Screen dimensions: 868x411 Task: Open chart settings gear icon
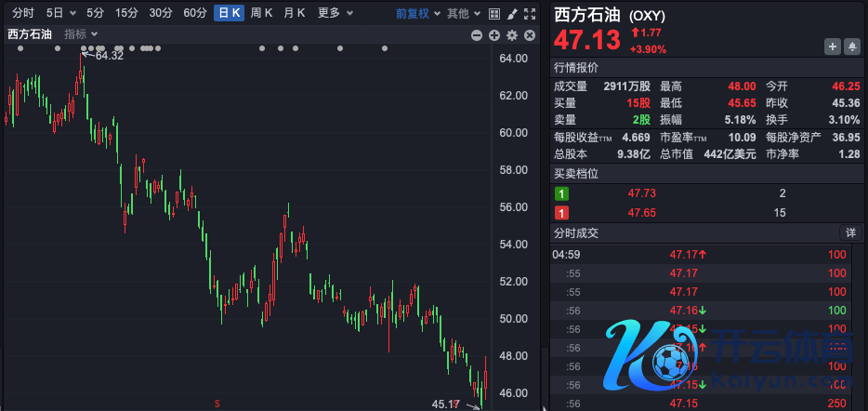point(512,35)
